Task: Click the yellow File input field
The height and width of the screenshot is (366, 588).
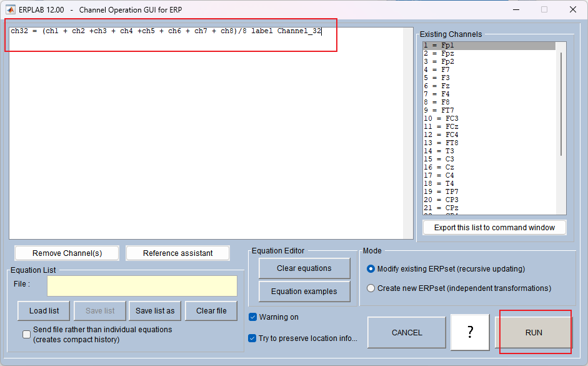Action: point(142,285)
